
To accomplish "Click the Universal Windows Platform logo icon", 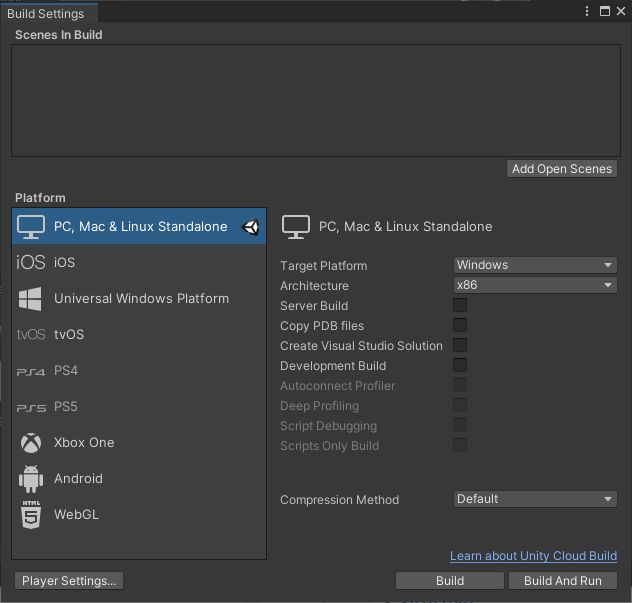I will coord(30,299).
